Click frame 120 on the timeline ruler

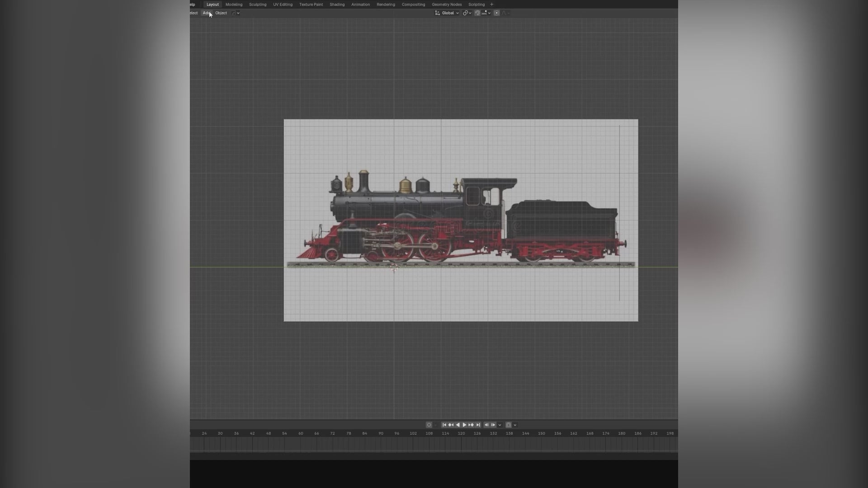point(461,433)
